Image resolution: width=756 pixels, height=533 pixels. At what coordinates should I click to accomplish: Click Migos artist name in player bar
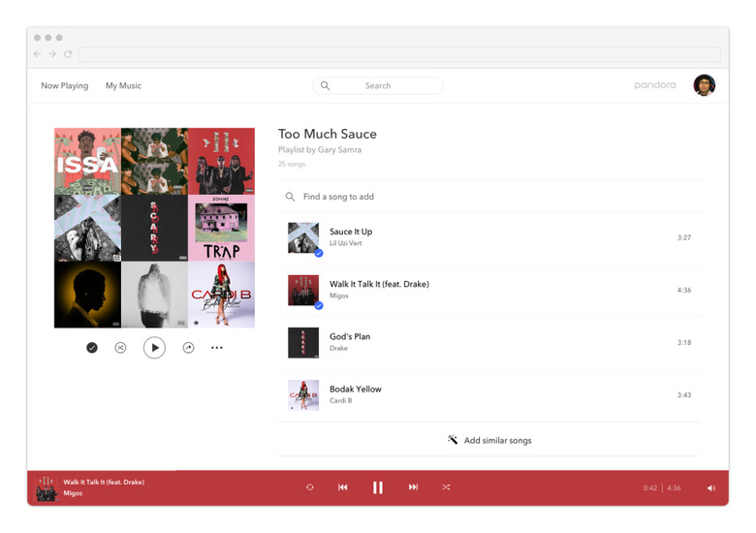(x=73, y=493)
